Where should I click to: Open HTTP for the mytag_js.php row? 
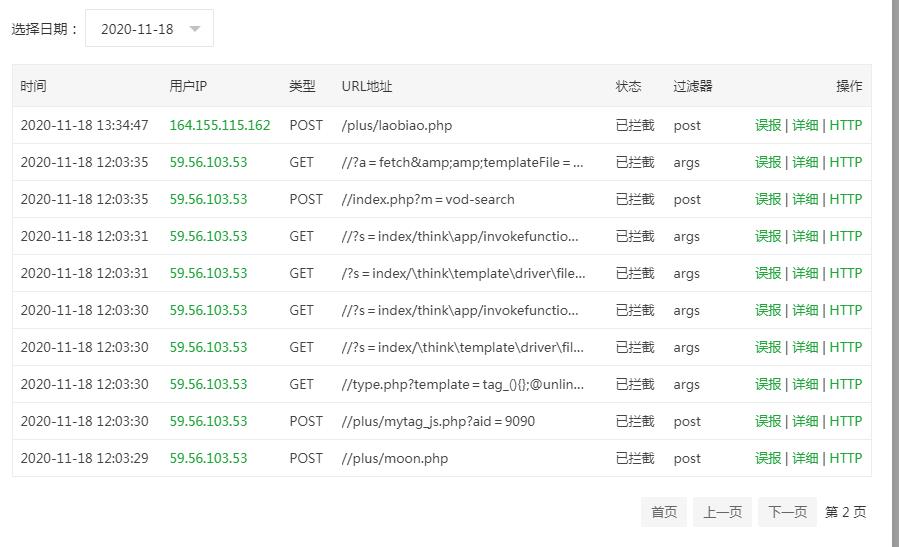846,421
